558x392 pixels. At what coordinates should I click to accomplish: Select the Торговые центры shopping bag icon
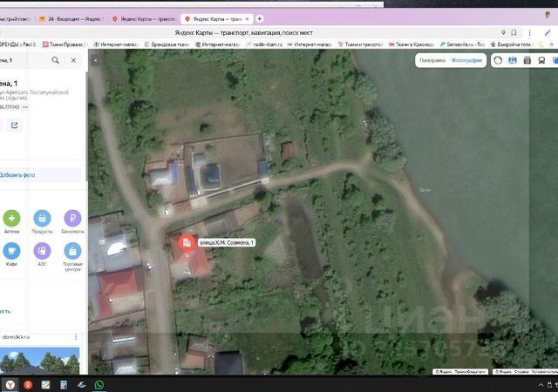tap(72, 251)
